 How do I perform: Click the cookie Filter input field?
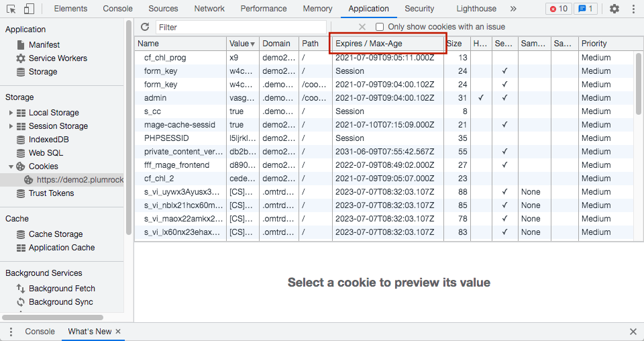click(241, 28)
